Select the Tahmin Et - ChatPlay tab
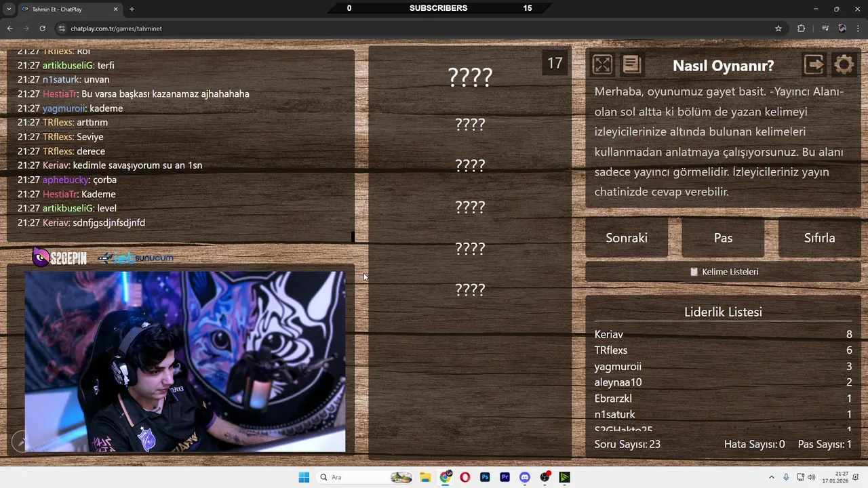Viewport: 868px width, 488px height. click(x=68, y=9)
